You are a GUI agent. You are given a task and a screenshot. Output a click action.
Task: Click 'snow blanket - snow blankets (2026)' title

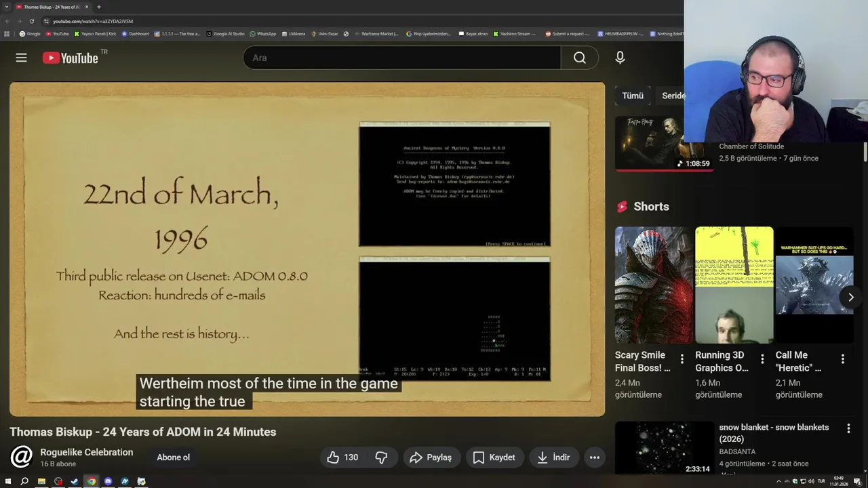pyautogui.click(x=774, y=433)
